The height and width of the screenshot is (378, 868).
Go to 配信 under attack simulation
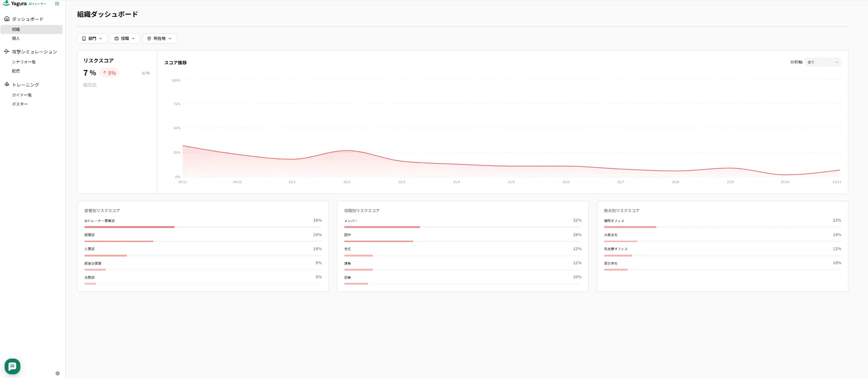pos(16,71)
